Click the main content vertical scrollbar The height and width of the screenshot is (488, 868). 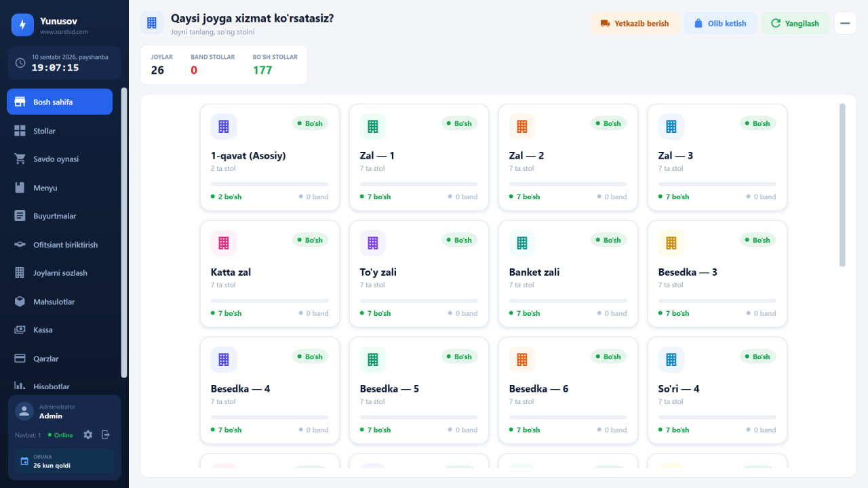point(843,184)
